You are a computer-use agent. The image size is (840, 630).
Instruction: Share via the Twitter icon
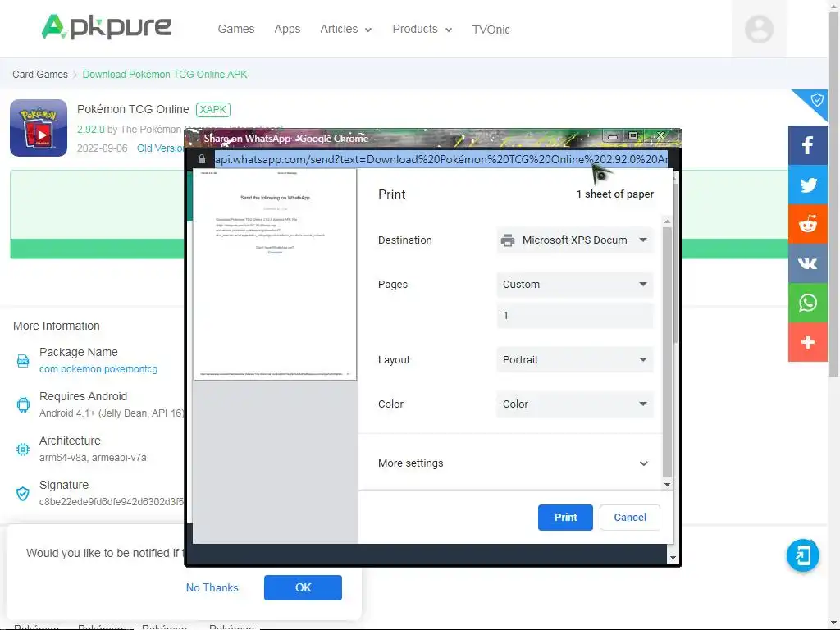[x=807, y=185]
